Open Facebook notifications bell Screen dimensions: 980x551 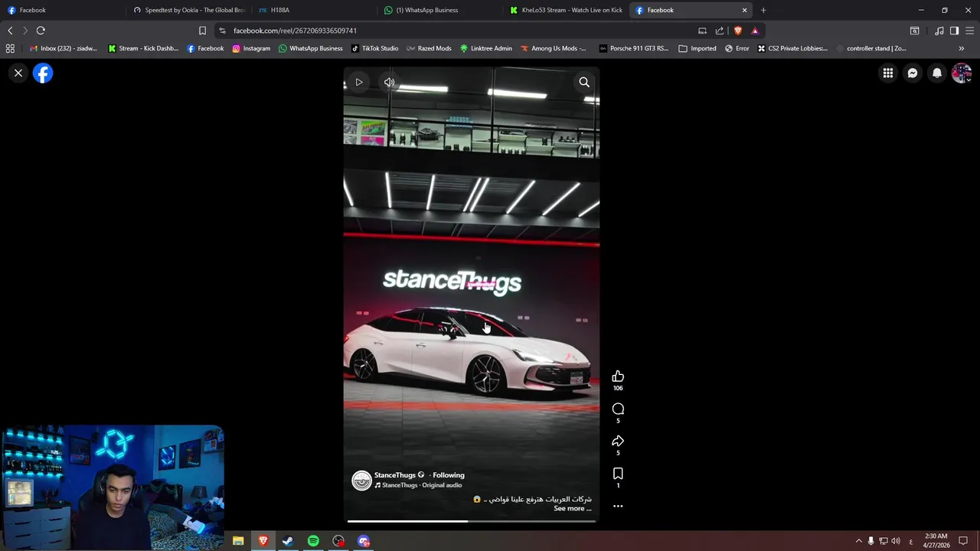[x=936, y=73]
